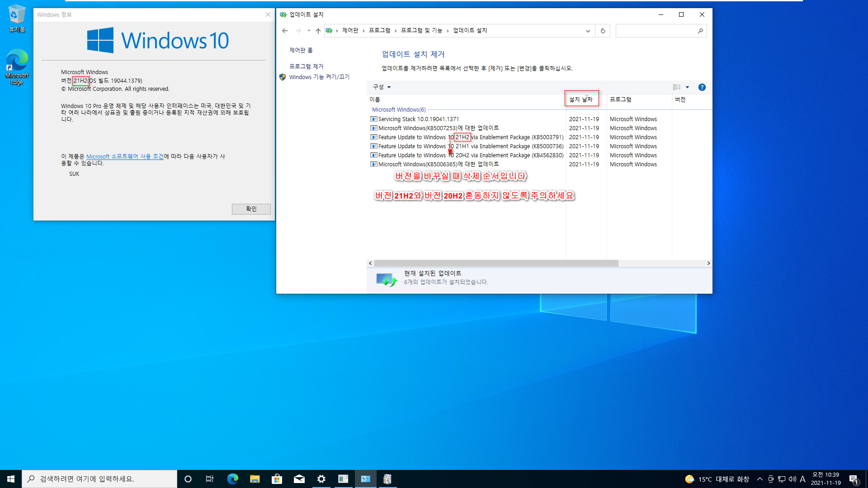Open Settings gear on the taskbar
Screen dimensions: 868x488
pyautogui.click(x=321, y=479)
